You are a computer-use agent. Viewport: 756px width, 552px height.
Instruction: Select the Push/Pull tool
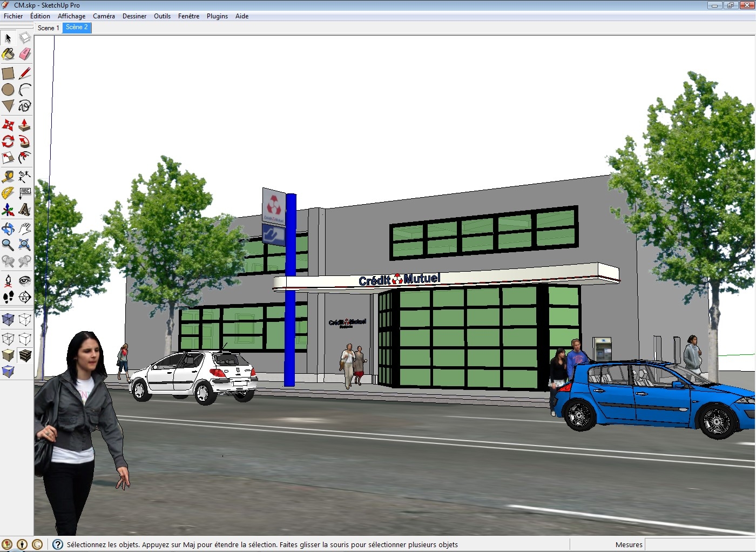click(24, 125)
